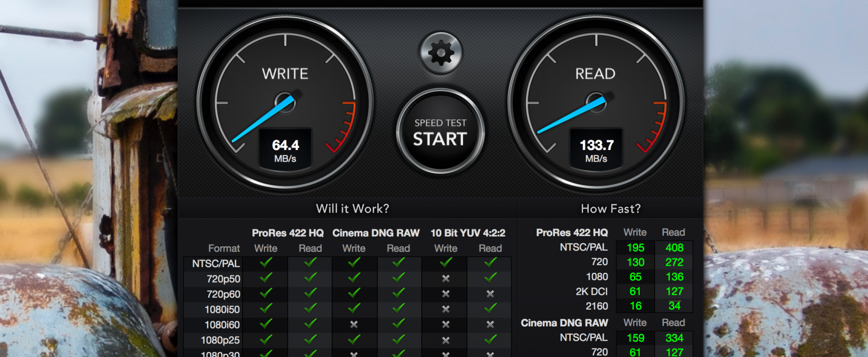The image size is (868, 357).
Task: Select the 720p60 format row label
Action: pyautogui.click(x=223, y=294)
